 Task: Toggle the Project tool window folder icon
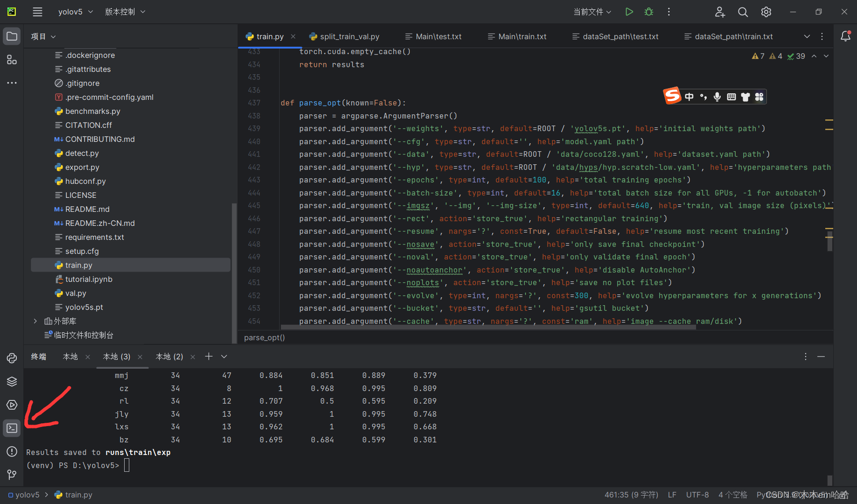[12, 36]
